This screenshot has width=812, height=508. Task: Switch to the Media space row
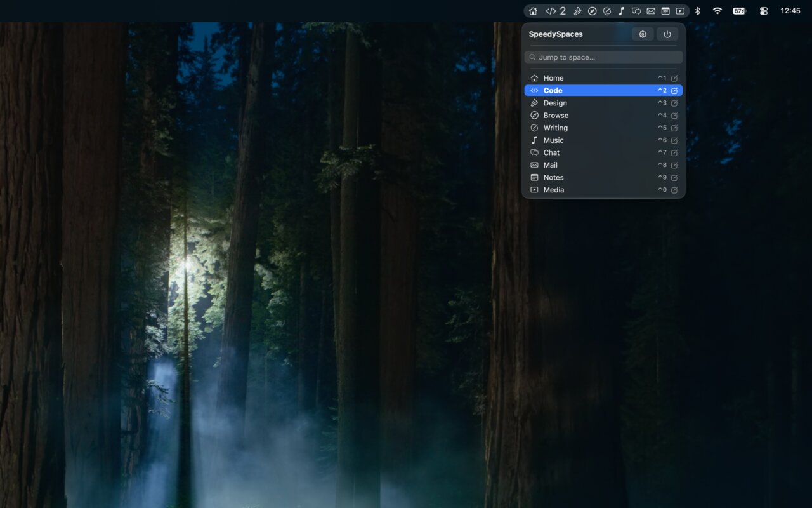point(604,190)
